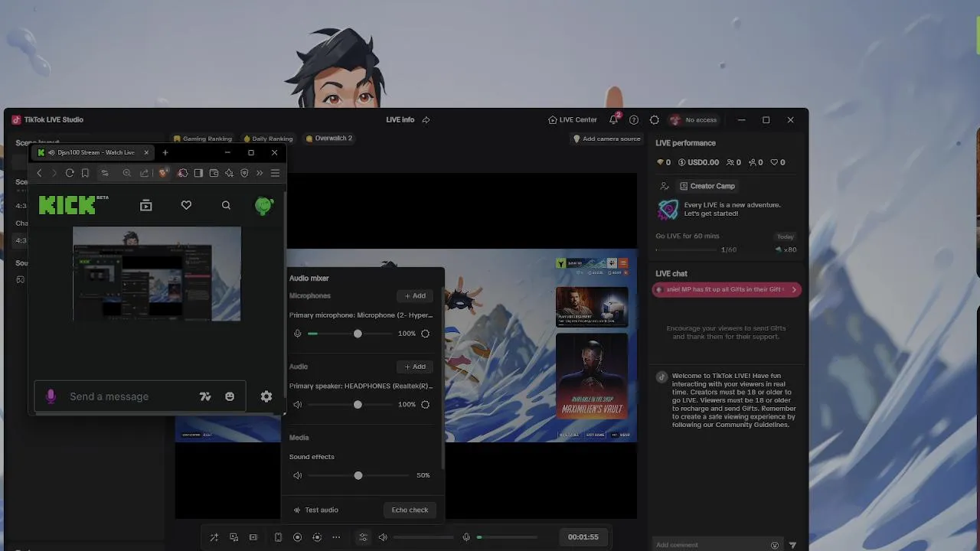Open LIVE info in the title bar

click(400, 120)
